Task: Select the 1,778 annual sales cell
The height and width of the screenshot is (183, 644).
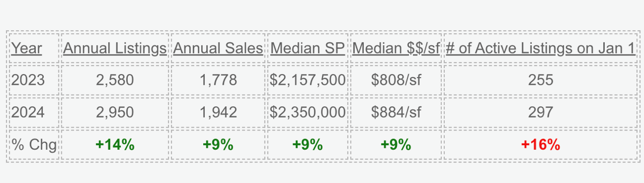Action: point(218,80)
